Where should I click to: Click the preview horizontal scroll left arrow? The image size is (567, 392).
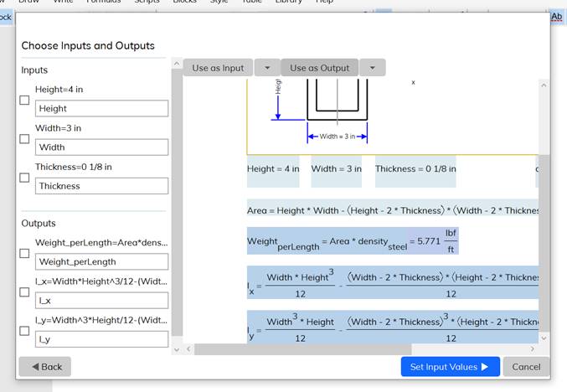coord(188,349)
